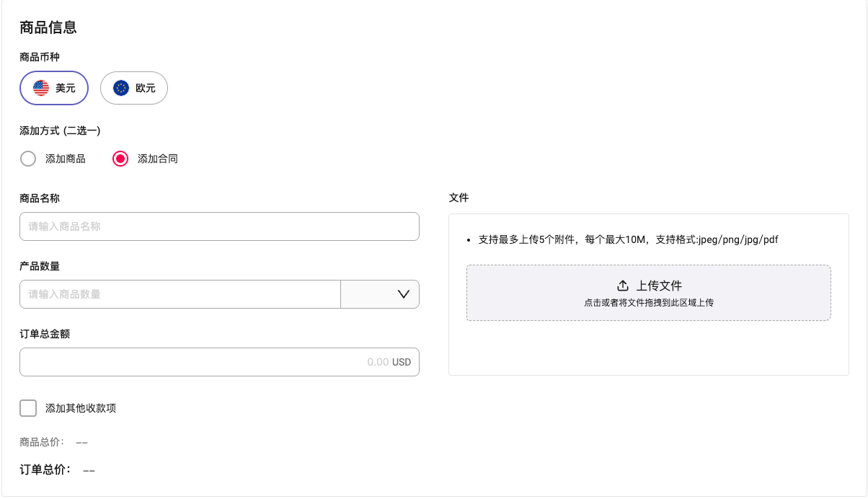Open the quantity unit dropdown
Image resolution: width=868 pixels, height=499 pixels.
379,294
